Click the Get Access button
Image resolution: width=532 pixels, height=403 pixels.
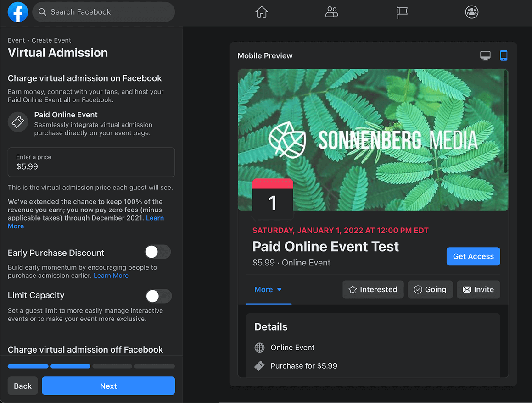[x=473, y=256]
